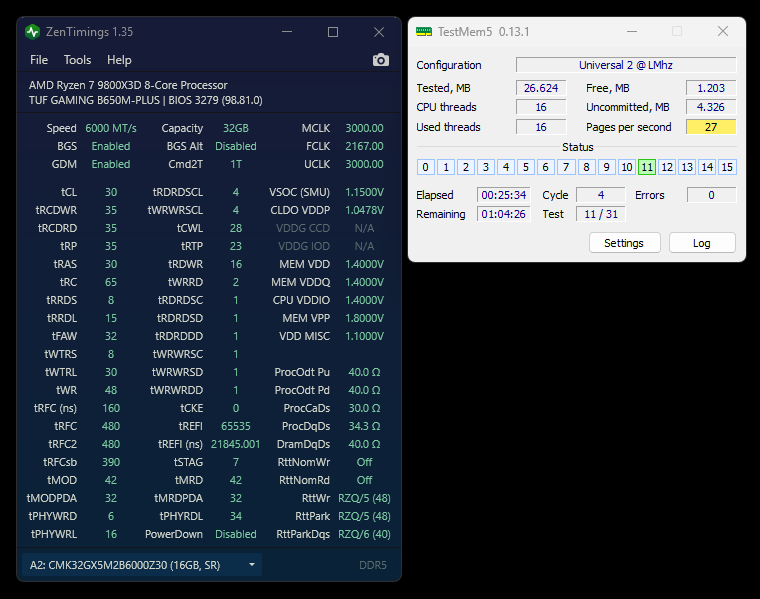Click the Cmd2T value 1T
760x599 pixels.
pyautogui.click(x=236, y=164)
